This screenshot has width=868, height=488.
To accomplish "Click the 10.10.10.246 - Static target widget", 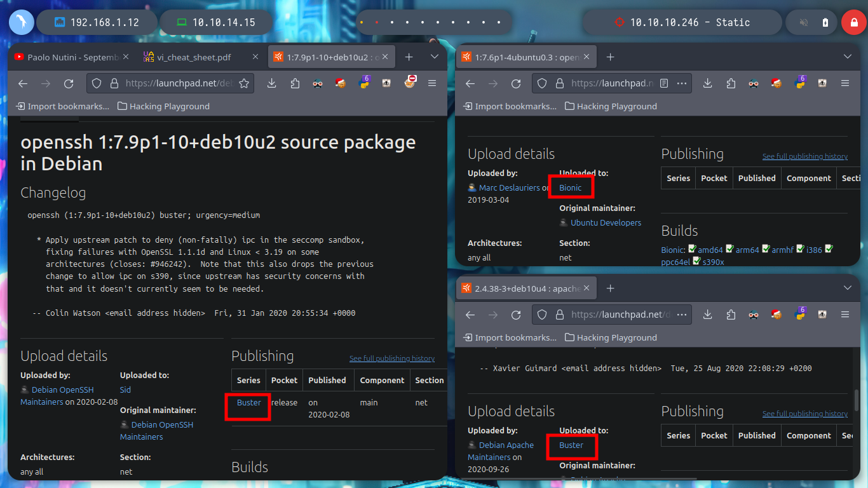I will point(682,22).
